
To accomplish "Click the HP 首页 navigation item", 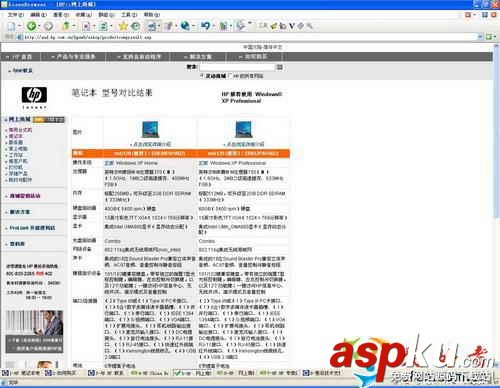I will [21, 57].
